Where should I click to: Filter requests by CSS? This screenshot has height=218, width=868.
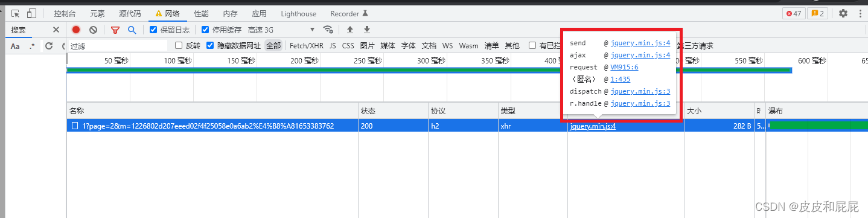click(348, 45)
